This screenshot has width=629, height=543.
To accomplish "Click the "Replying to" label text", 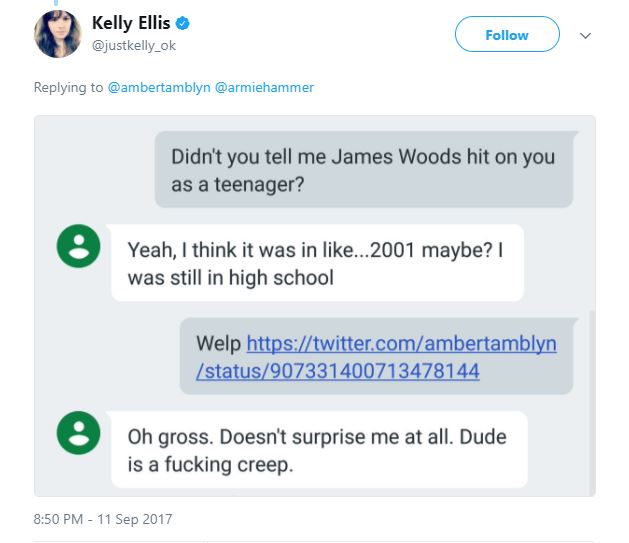I will [x=68, y=87].
